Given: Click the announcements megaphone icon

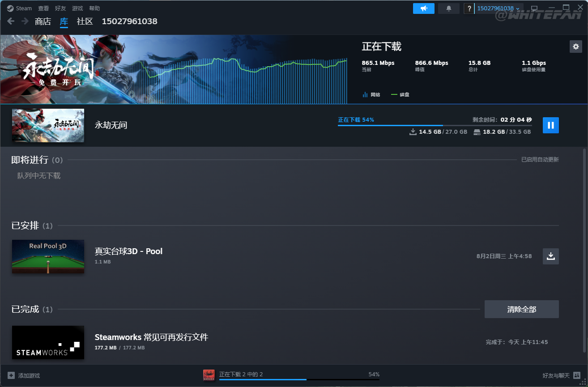Looking at the screenshot, I should tap(424, 9).
